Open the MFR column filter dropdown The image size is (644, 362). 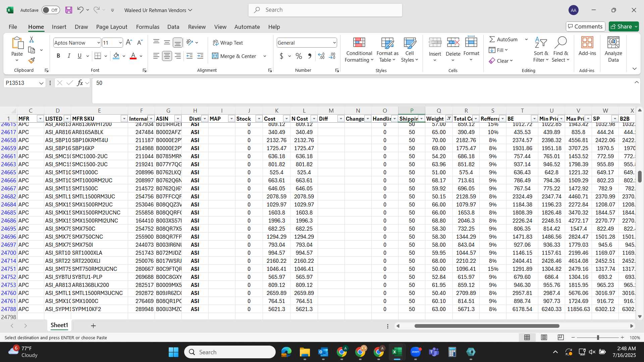tap(40, 119)
